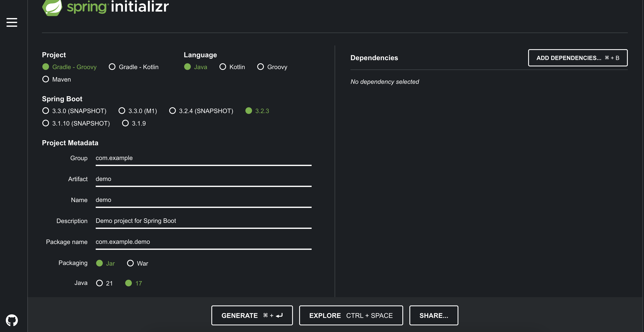Image resolution: width=644 pixels, height=332 pixels.
Task: Pick Spring Boot version 3.1.9
Action: click(x=134, y=123)
